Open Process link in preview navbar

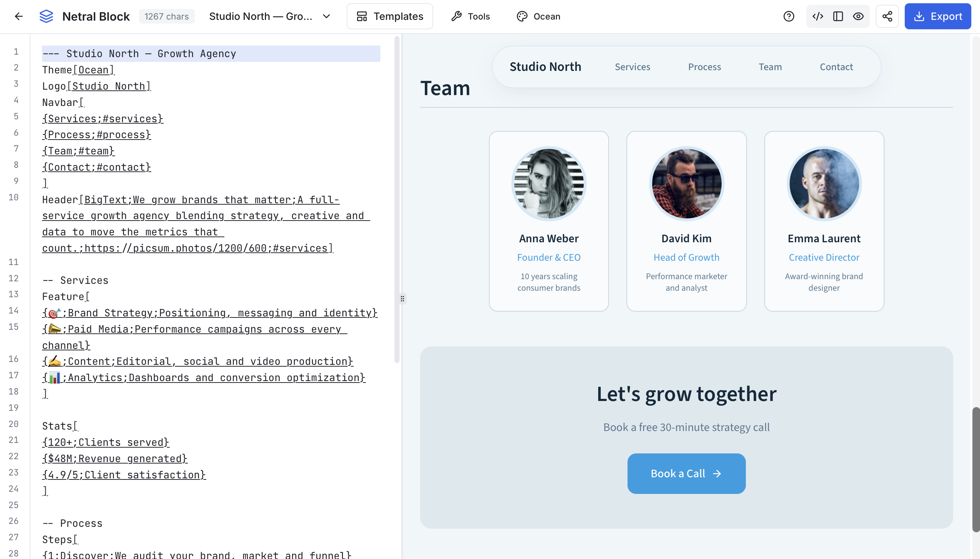704,67
